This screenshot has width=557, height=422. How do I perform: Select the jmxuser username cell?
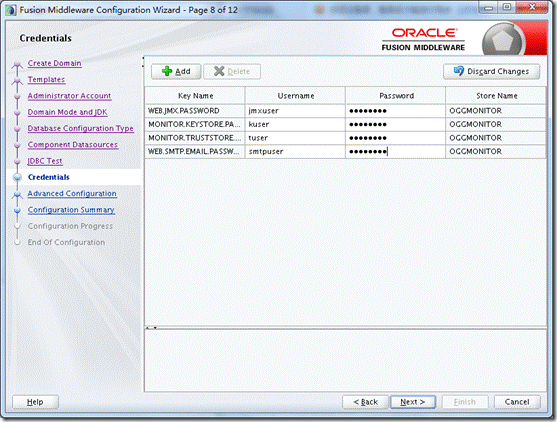[295, 111]
